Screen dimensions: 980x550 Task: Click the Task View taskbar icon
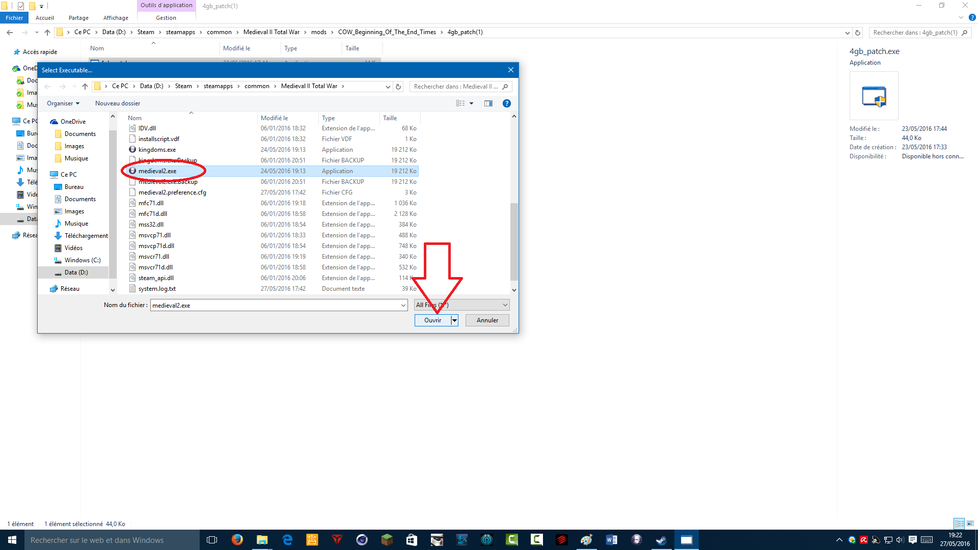[212, 540]
